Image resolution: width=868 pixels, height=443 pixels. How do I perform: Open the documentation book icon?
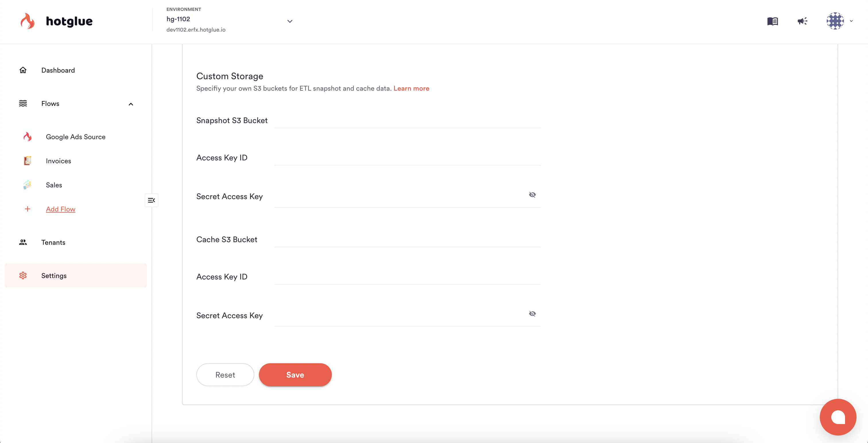(772, 21)
